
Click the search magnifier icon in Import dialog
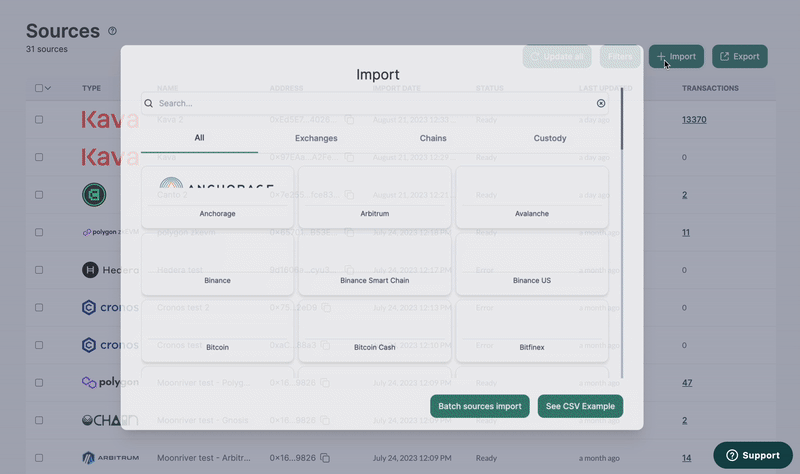tap(148, 104)
